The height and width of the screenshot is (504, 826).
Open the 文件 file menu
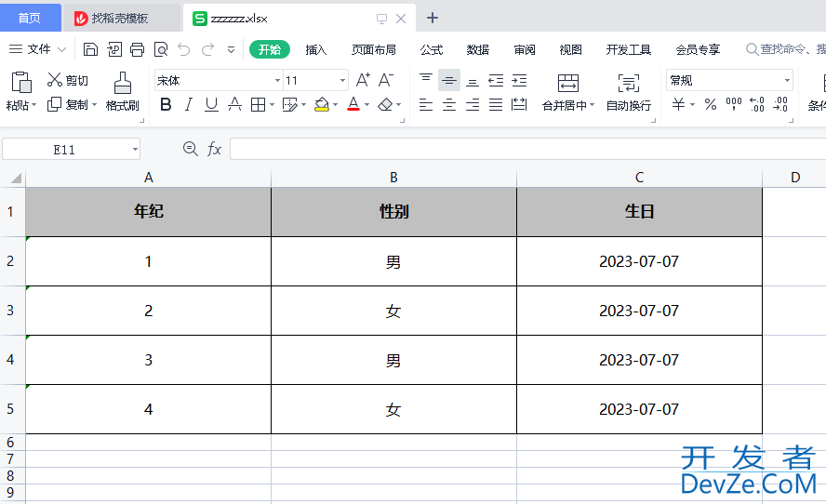pyautogui.click(x=38, y=49)
